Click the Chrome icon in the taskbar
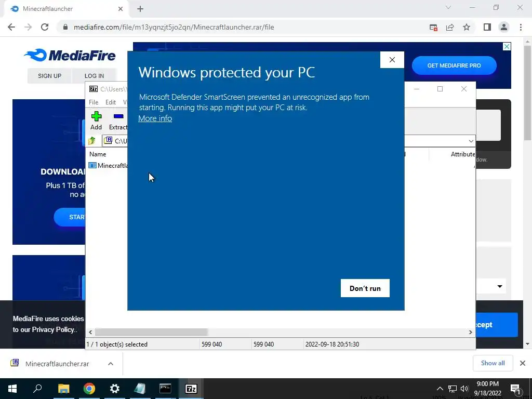This screenshot has width=532, height=399. 89,389
